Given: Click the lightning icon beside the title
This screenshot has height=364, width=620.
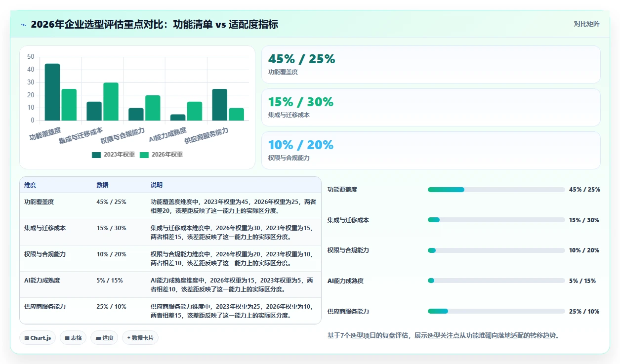Looking at the screenshot, I should pyautogui.click(x=24, y=25).
